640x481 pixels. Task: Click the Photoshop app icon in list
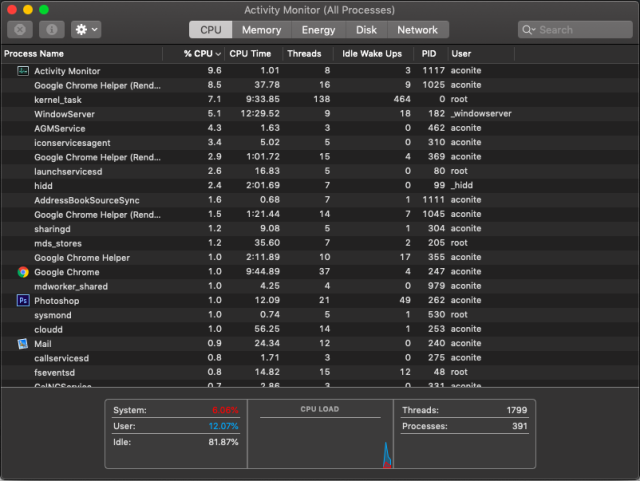pos(23,300)
